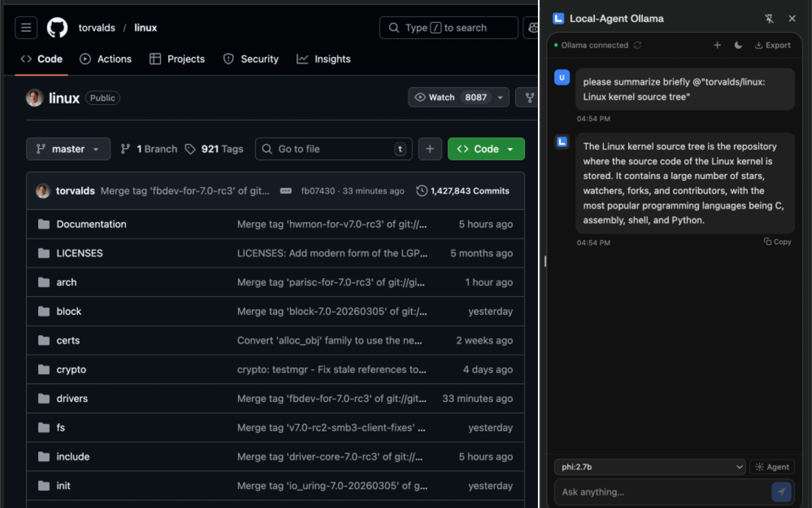Send the message with the arrow button

pos(782,492)
